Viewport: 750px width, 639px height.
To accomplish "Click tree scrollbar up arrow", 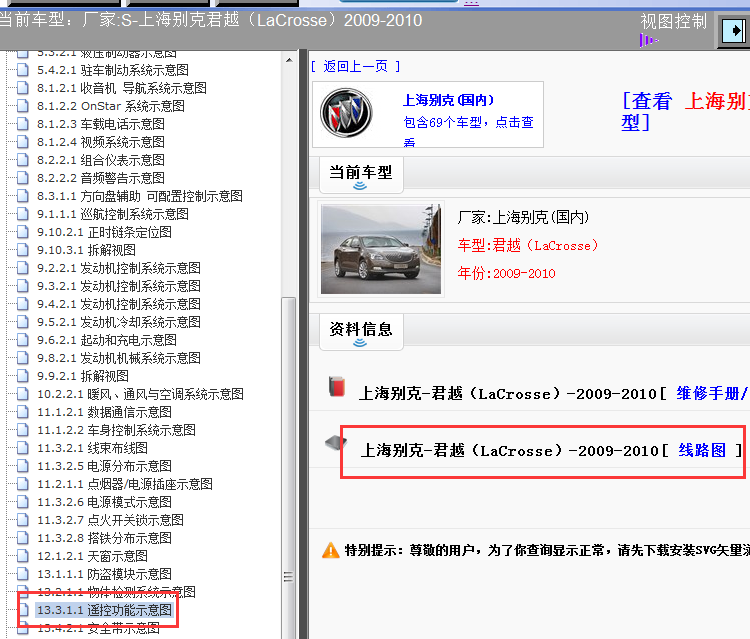I will coord(289,60).
